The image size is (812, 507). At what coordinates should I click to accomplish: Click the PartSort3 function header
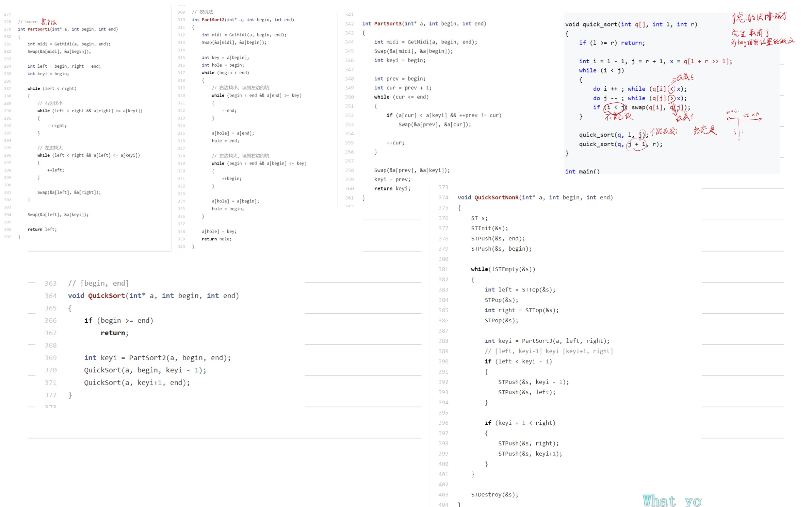424,23
